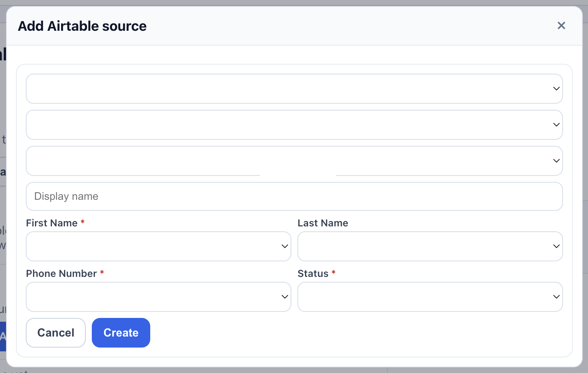Close the Add Airtable source dialog
Screen dimensions: 588x373
coord(561,25)
